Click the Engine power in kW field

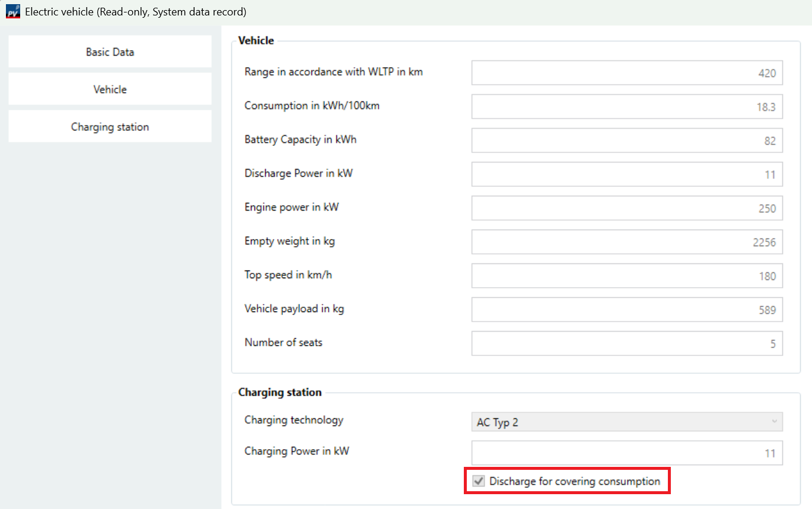pyautogui.click(x=627, y=208)
